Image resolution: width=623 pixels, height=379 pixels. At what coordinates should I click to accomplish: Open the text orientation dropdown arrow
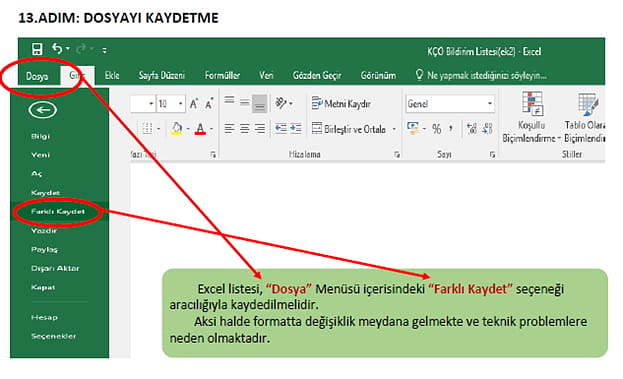[291, 104]
